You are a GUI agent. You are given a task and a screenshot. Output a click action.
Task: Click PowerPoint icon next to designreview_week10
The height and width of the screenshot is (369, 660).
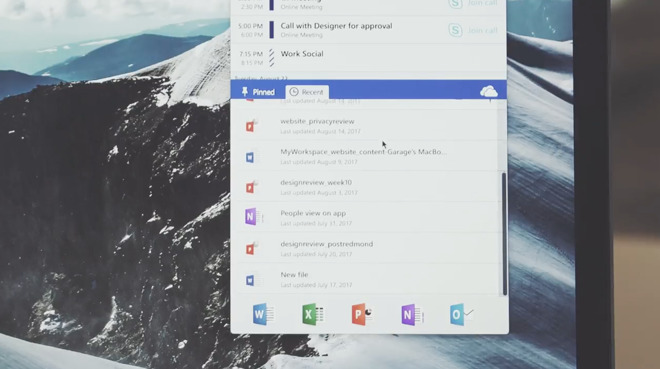coord(251,187)
